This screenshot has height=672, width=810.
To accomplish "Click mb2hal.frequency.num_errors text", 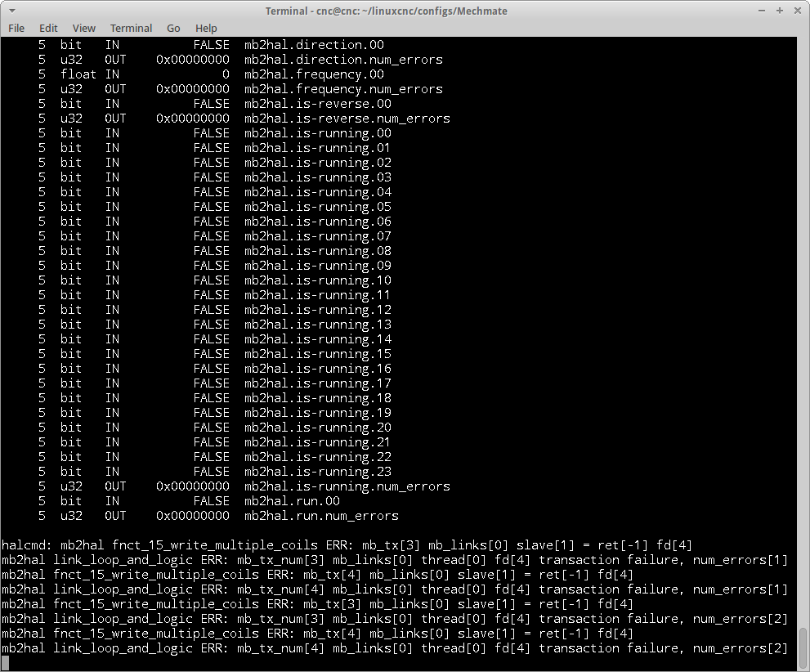I will click(343, 89).
